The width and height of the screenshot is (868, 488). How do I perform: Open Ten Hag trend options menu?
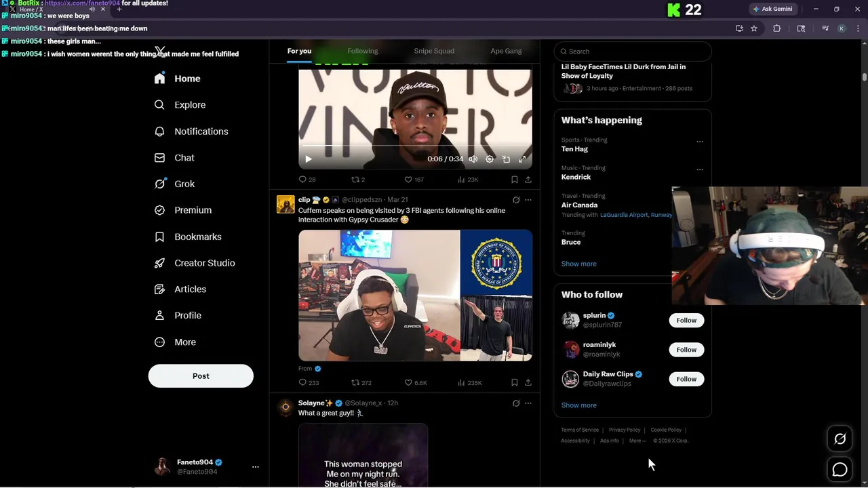(700, 142)
